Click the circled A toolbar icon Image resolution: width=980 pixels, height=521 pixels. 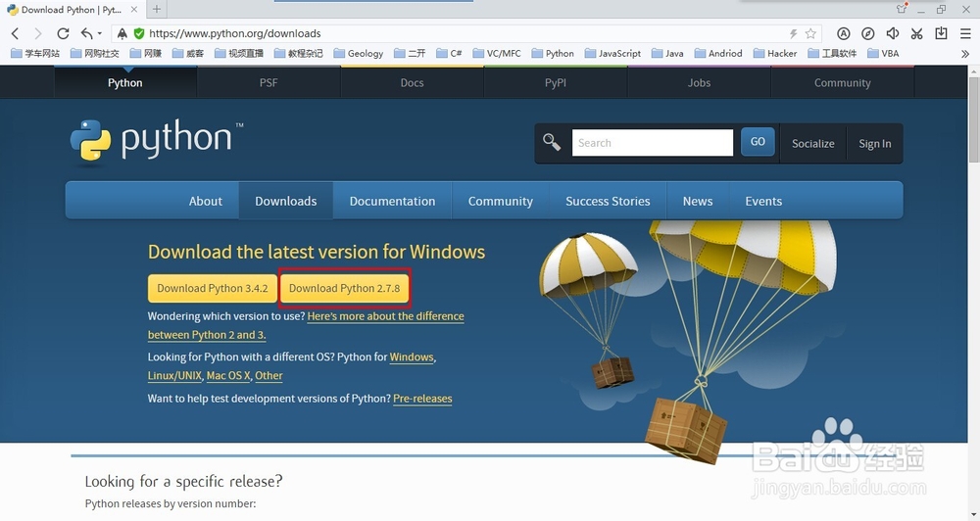pos(843,33)
